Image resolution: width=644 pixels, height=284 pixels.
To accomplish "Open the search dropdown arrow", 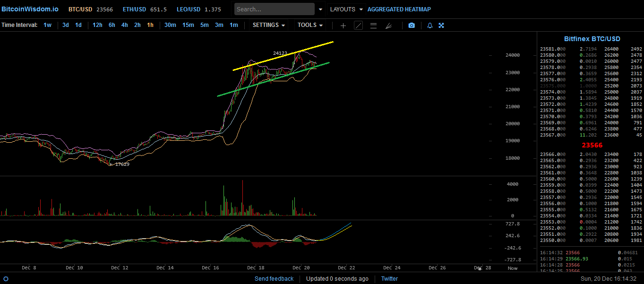I will coord(321,9).
